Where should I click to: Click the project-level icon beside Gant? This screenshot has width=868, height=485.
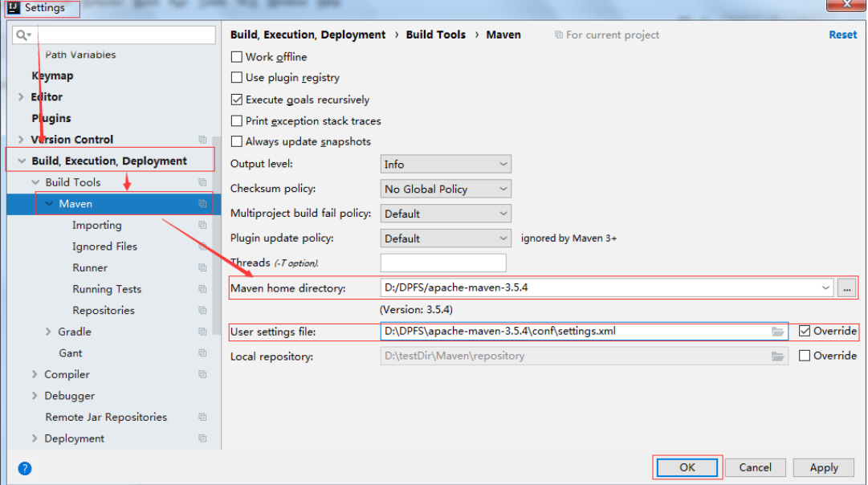[202, 353]
